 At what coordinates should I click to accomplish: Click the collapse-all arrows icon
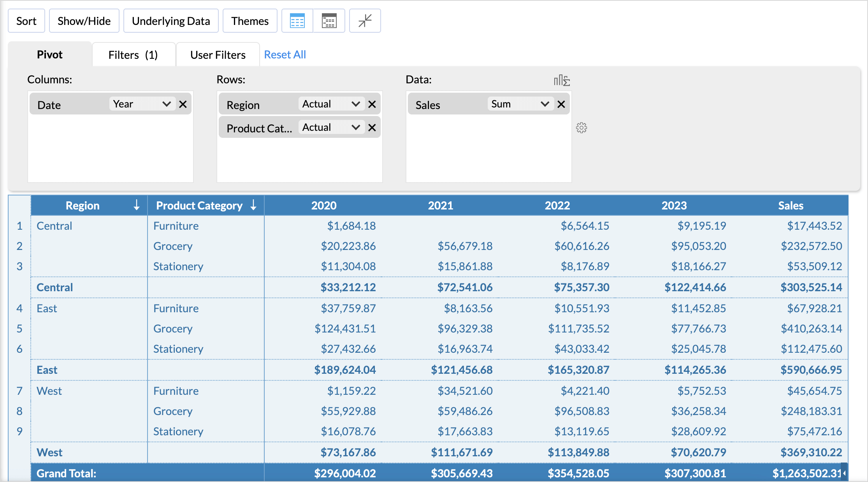[x=365, y=21]
